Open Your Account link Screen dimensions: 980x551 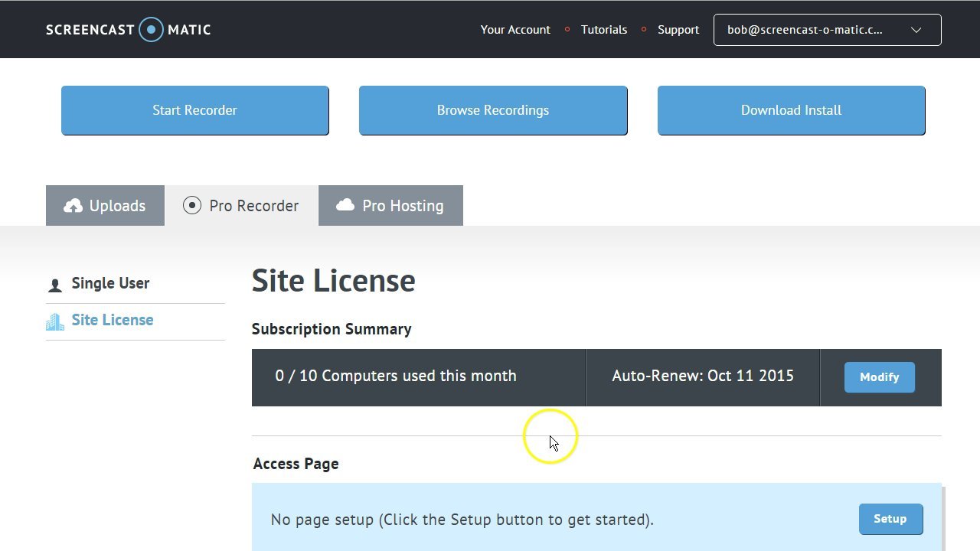tap(515, 30)
